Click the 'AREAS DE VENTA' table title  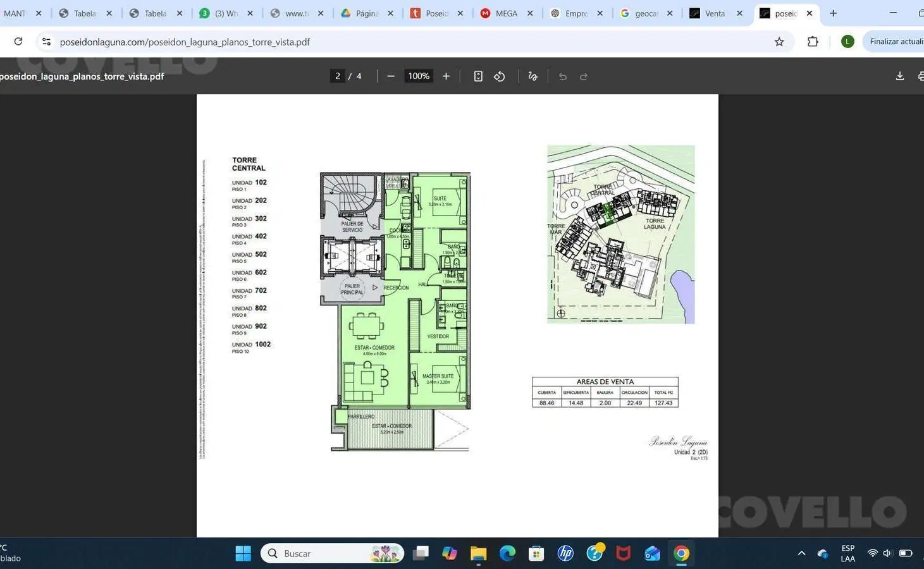tap(605, 381)
